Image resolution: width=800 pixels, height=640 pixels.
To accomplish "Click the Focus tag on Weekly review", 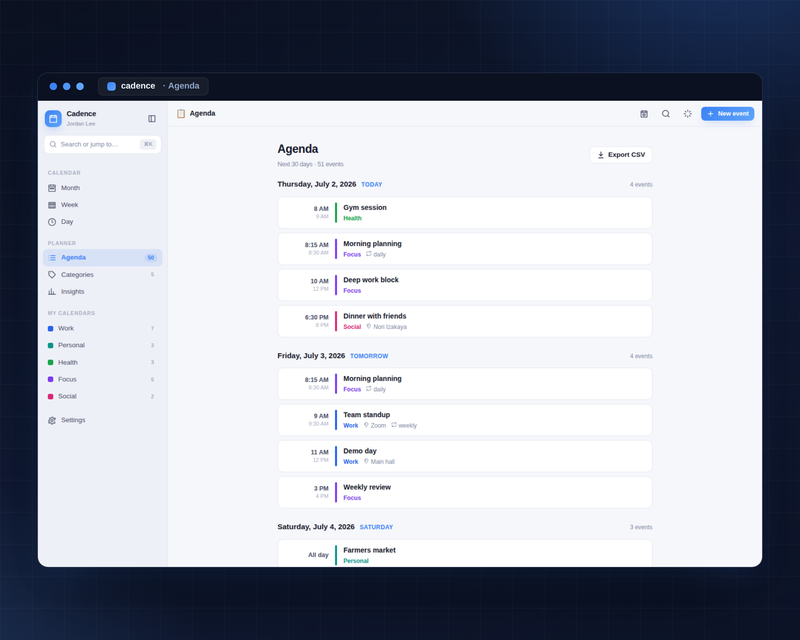I will pos(352,498).
